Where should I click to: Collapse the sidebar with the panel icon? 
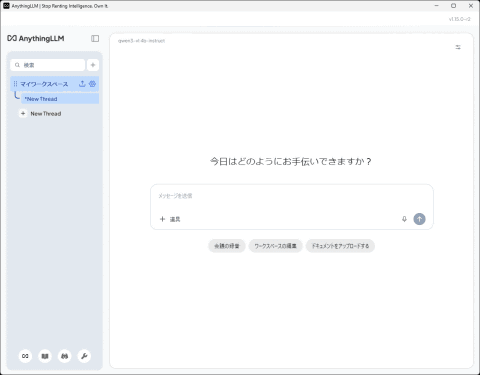[95, 39]
